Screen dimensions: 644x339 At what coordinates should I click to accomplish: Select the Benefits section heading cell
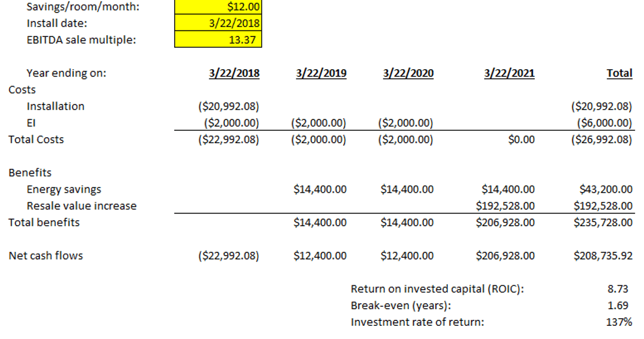30,173
